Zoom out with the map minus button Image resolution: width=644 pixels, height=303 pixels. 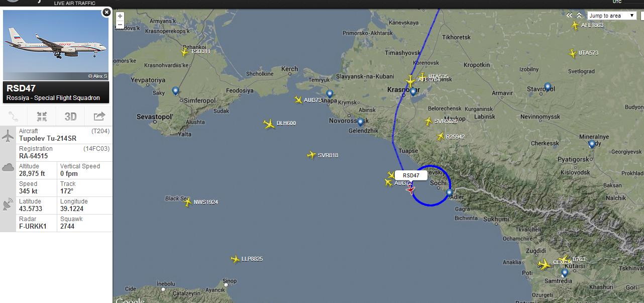(120, 24)
